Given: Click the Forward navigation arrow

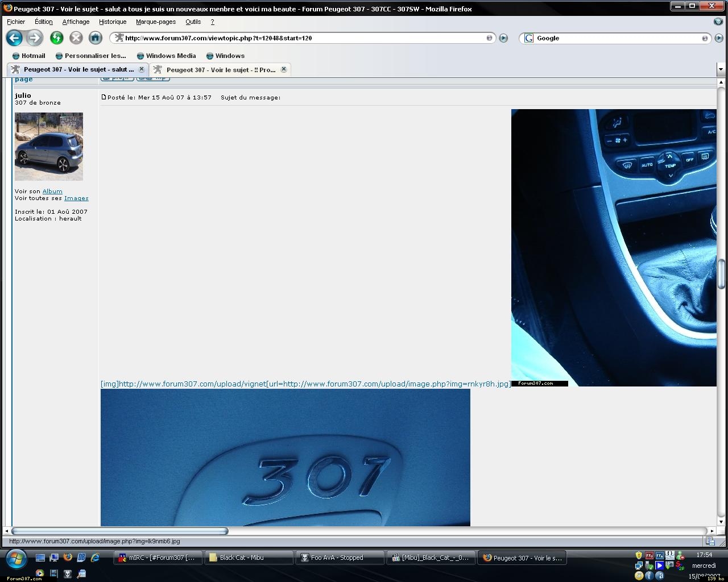Looking at the screenshot, I should tap(35, 38).
